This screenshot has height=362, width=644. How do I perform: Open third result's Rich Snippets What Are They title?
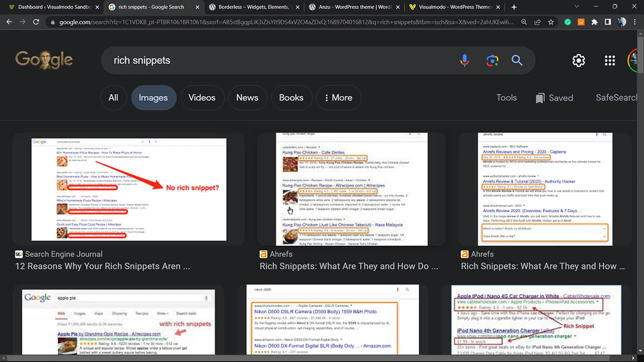(543, 266)
